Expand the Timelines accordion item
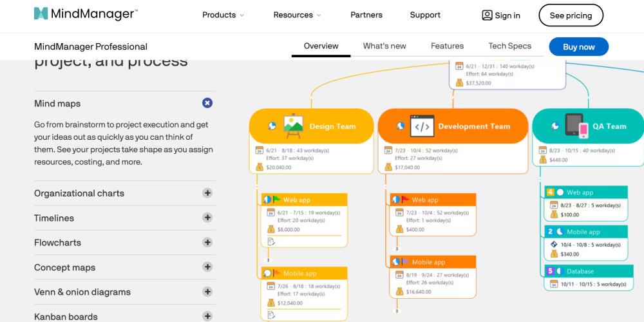The image size is (644, 322). [x=207, y=218]
